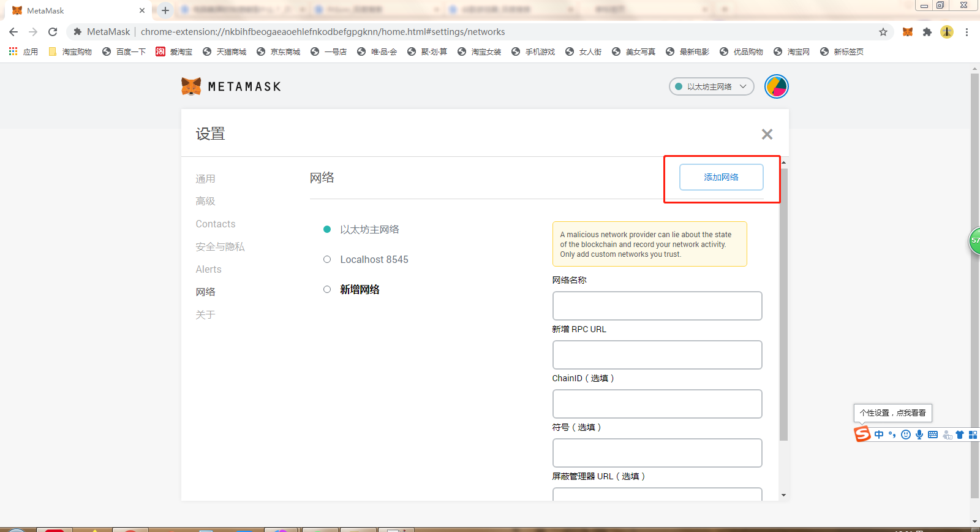Open the 通用 settings tab
The image size is (980, 532).
coord(205,179)
